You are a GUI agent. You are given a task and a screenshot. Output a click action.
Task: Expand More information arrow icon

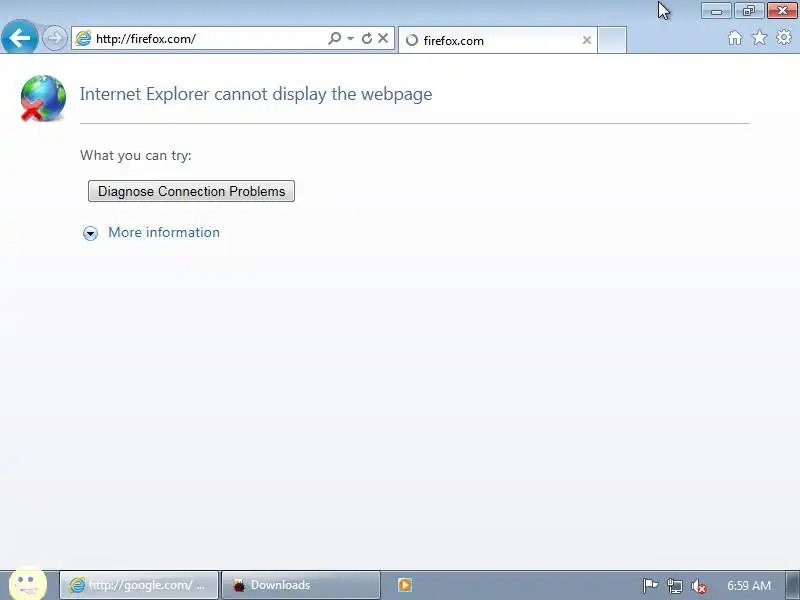90,233
